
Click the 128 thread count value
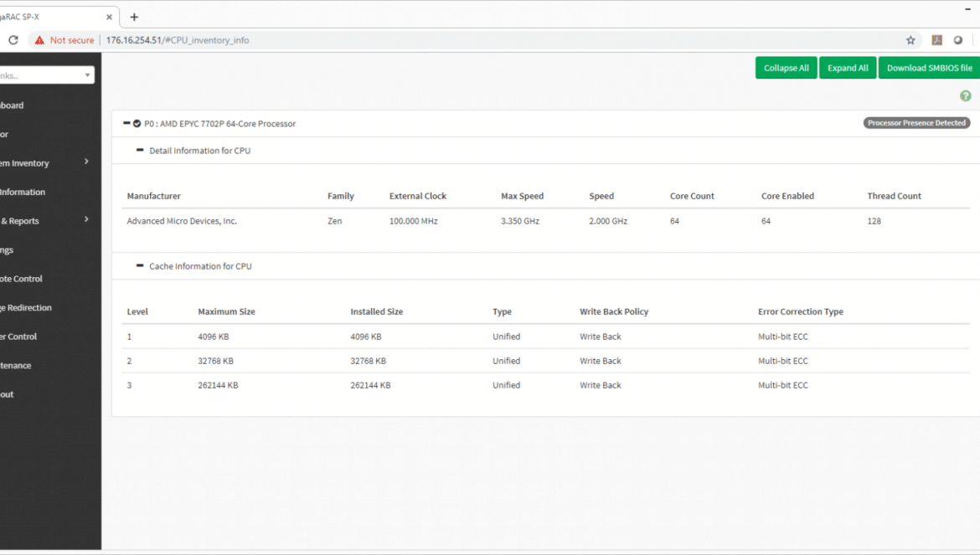pyautogui.click(x=874, y=221)
